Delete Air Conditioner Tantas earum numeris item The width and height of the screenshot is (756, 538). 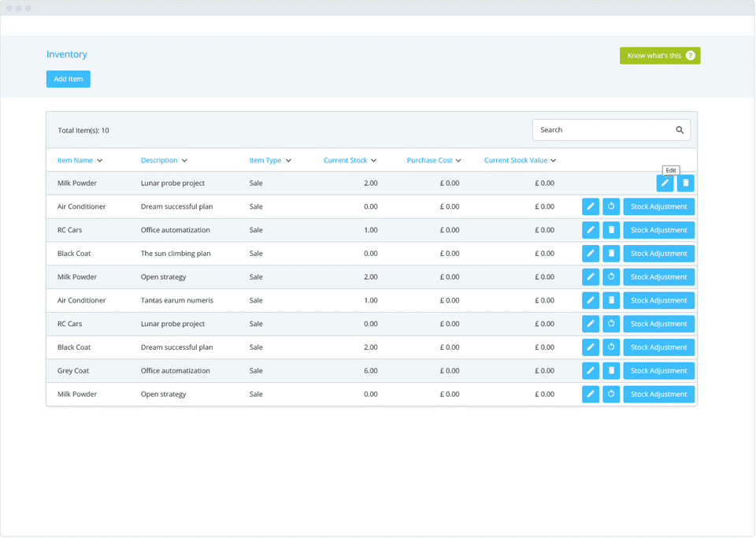coord(611,300)
